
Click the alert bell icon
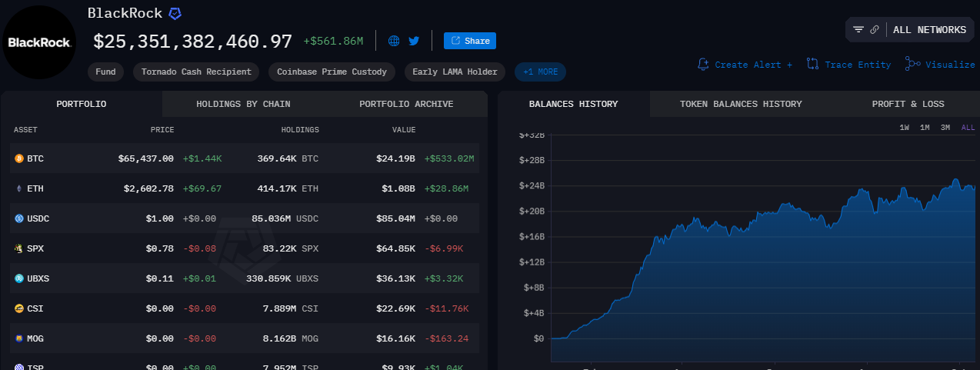coord(703,64)
